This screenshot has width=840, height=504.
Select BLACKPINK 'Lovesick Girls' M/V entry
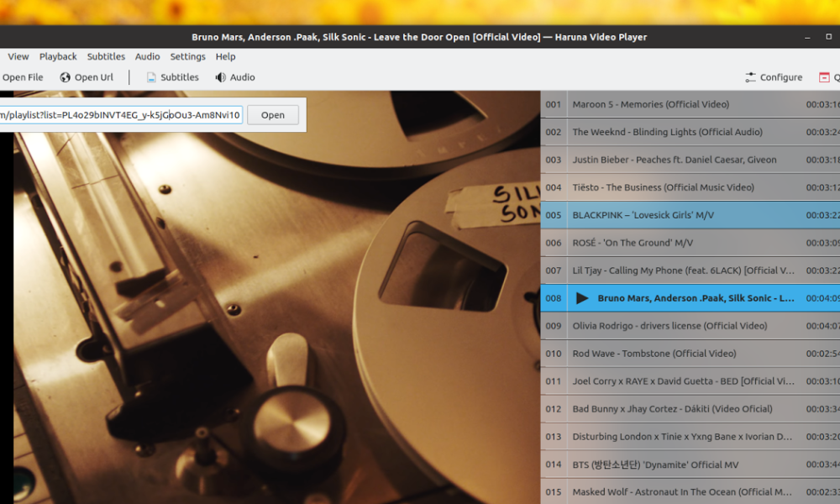(x=690, y=215)
